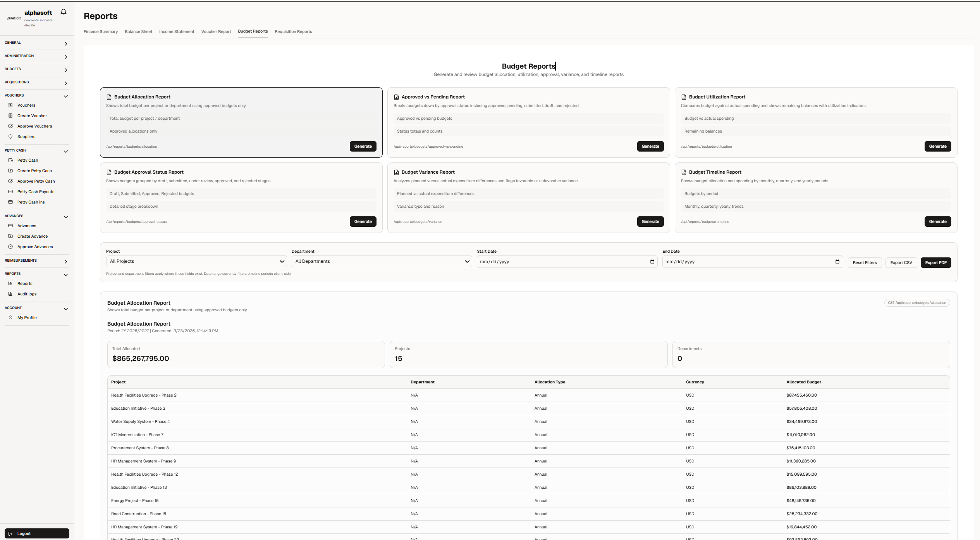Click the End Date input field
The image size is (980, 540).
click(x=748, y=262)
